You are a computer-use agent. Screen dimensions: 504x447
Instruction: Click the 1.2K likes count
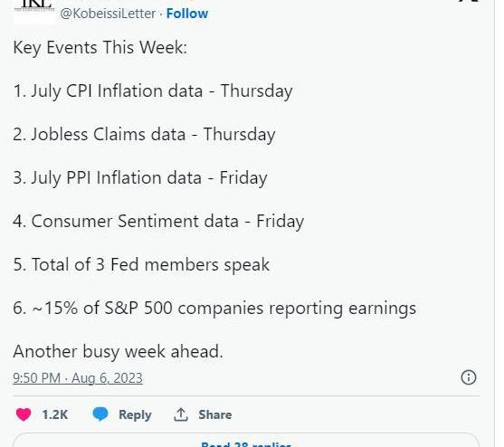pos(55,414)
